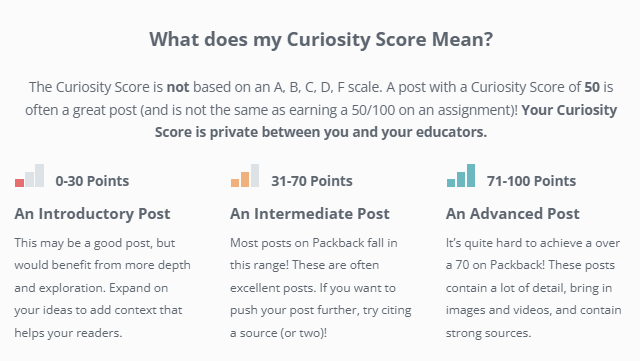Click 'It's quite hard to achieve' text
Image resolution: width=640 pixels, height=361 pixels.
point(514,243)
